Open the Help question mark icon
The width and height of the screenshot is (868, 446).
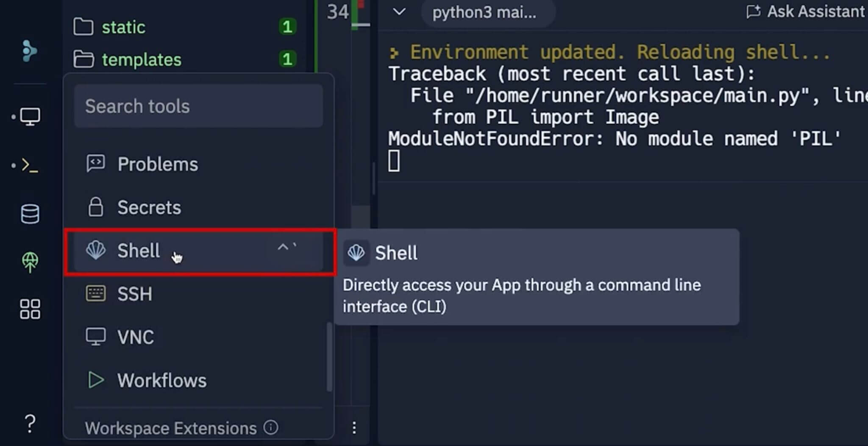click(x=30, y=423)
